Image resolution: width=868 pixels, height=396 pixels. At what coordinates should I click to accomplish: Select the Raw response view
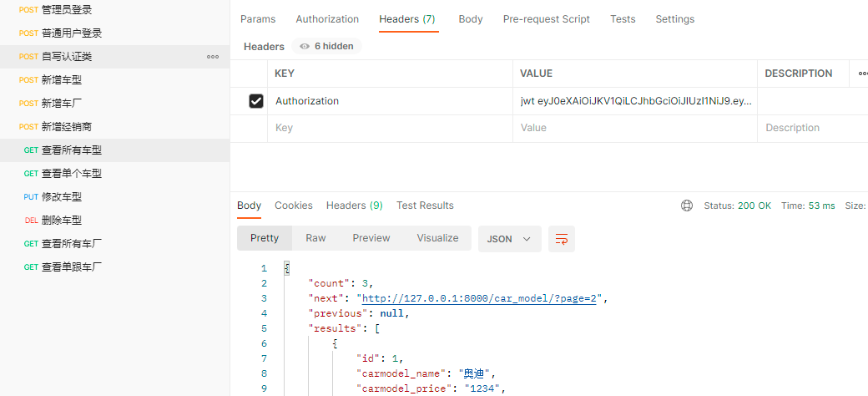[x=315, y=238]
